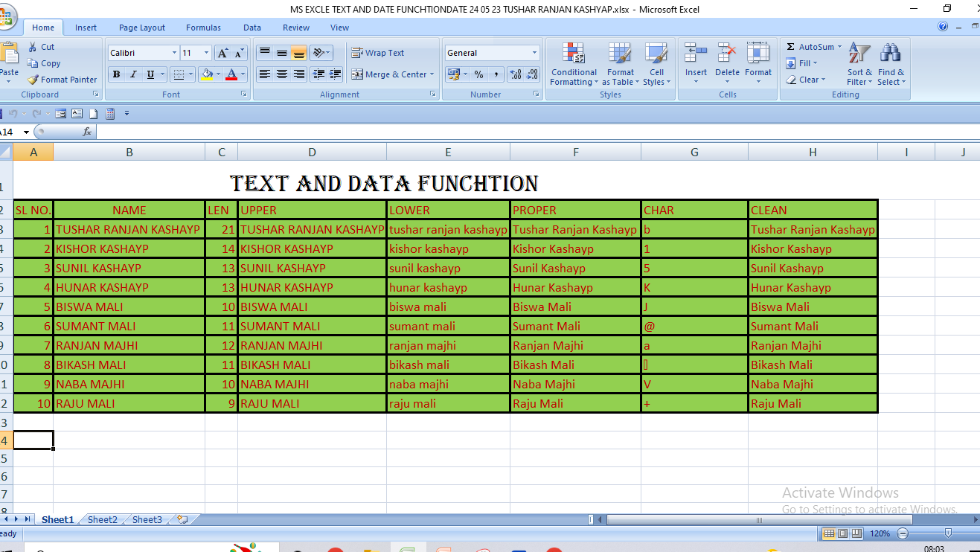The width and height of the screenshot is (980, 552).
Task: Open Conditional Formatting in Styles group
Action: click(574, 64)
